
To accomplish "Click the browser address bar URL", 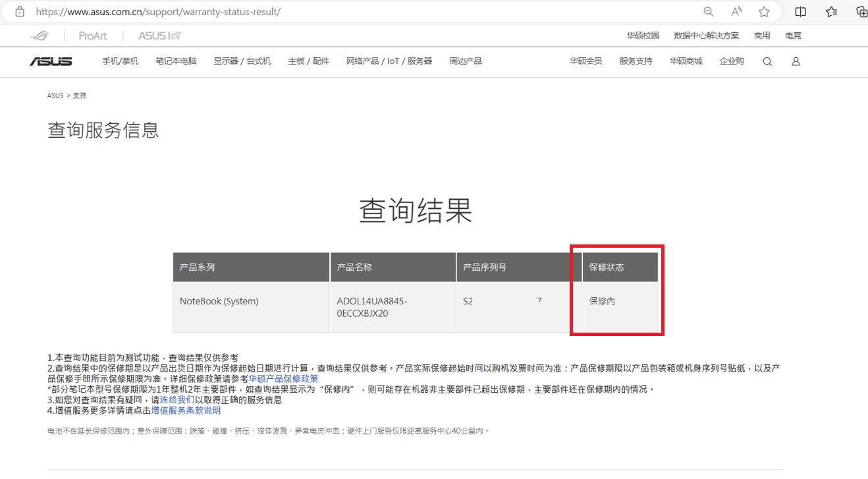I will 158,12.
